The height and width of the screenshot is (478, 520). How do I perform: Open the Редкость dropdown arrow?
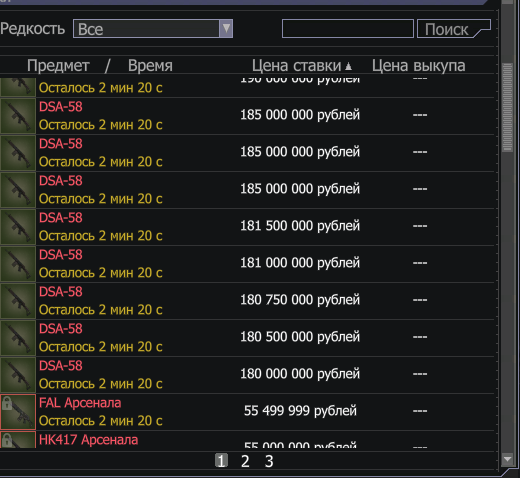[226, 29]
